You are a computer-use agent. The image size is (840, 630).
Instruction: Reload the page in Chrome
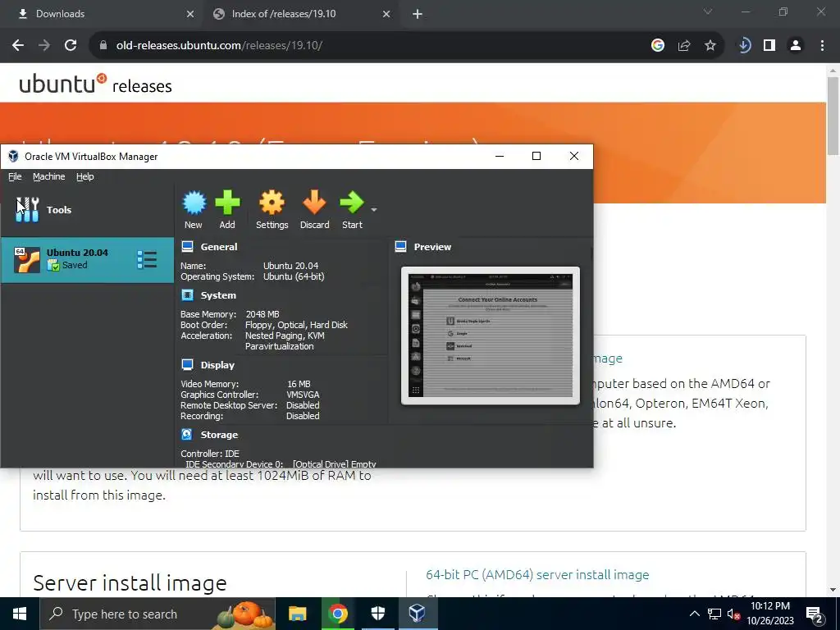pos(71,46)
